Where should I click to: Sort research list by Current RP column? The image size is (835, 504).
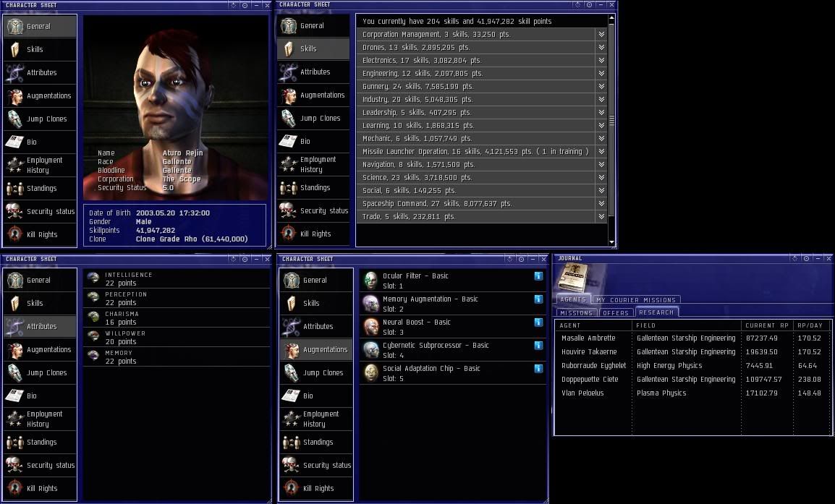pyautogui.click(x=767, y=325)
